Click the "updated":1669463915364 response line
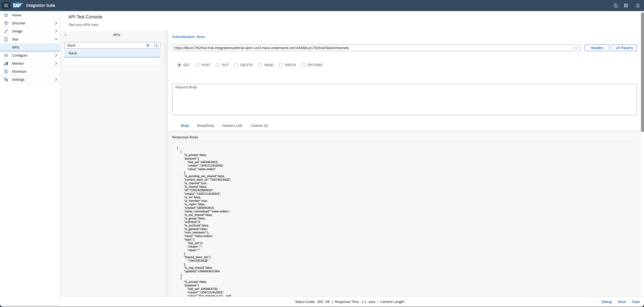Image resolution: width=644 pixels, height=307 pixels. [x=202, y=271]
